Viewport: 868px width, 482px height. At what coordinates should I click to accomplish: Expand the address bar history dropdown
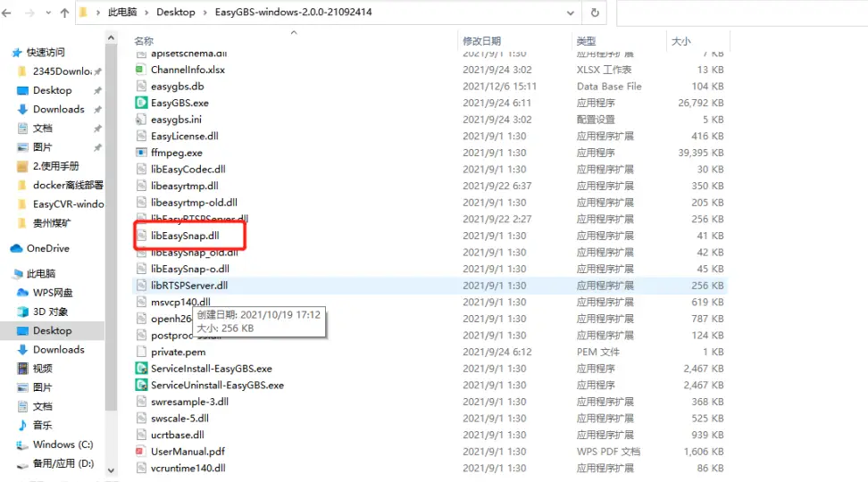click(569, 13)
